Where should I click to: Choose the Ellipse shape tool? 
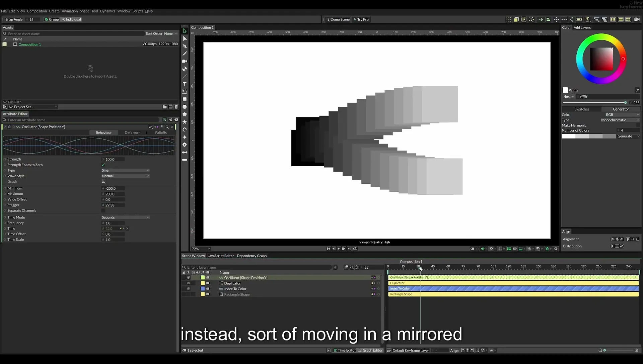pos(185,107)
